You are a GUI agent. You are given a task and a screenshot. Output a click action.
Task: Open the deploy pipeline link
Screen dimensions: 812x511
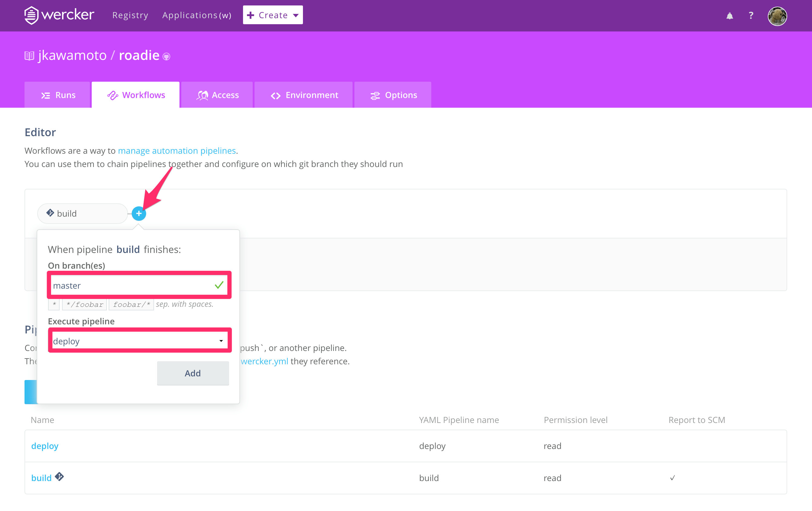tap(44, 446)
